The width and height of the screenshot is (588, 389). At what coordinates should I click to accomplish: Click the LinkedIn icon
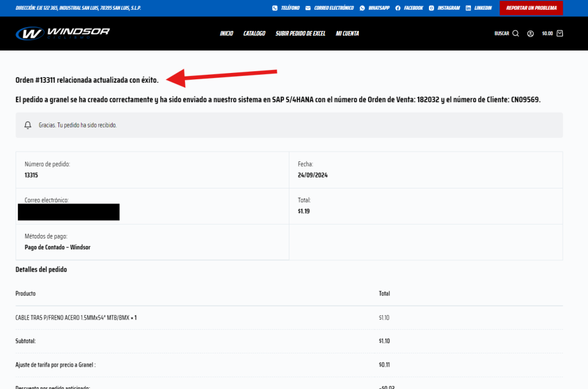pos(469,8)
